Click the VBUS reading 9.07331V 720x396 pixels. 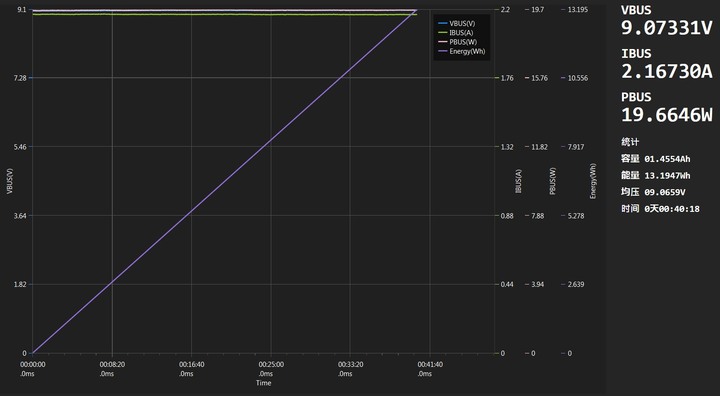pos(666,28)
